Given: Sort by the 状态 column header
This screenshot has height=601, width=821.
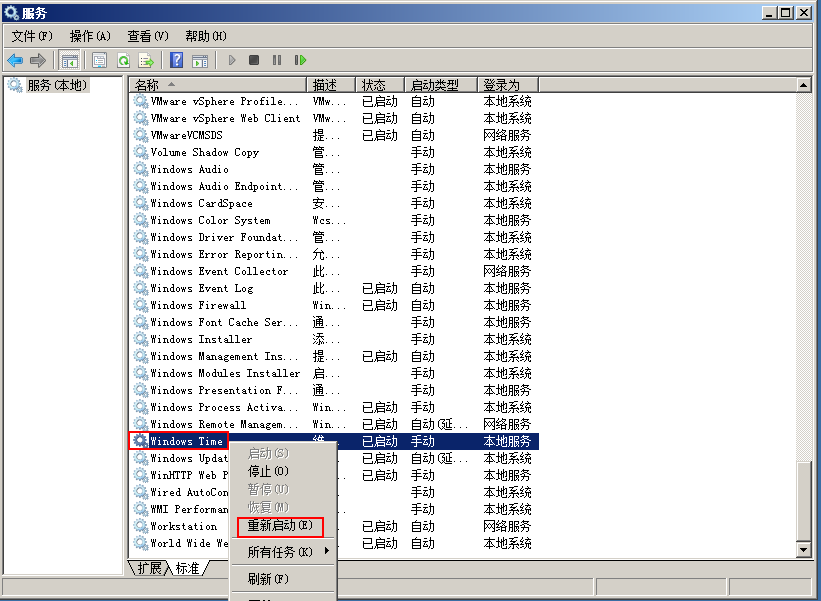Looking at the screenshot, I should click(380, 85).
